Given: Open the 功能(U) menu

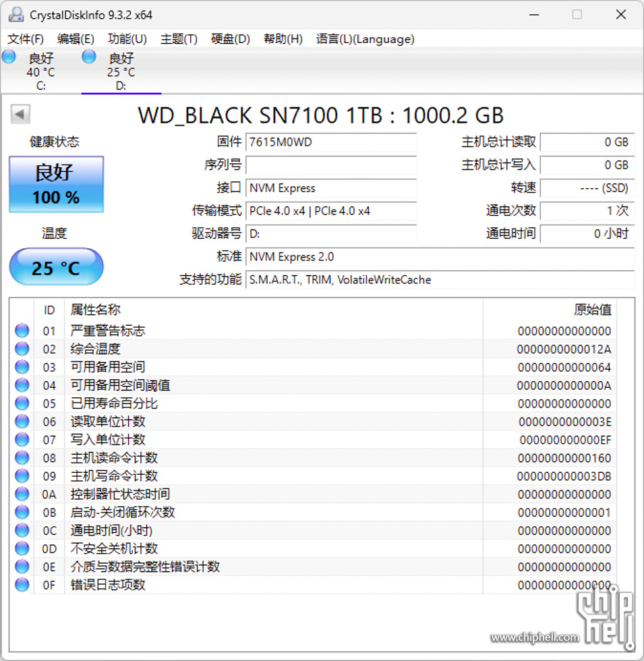Looking at the screenshot, I should (x=127, y=39).
